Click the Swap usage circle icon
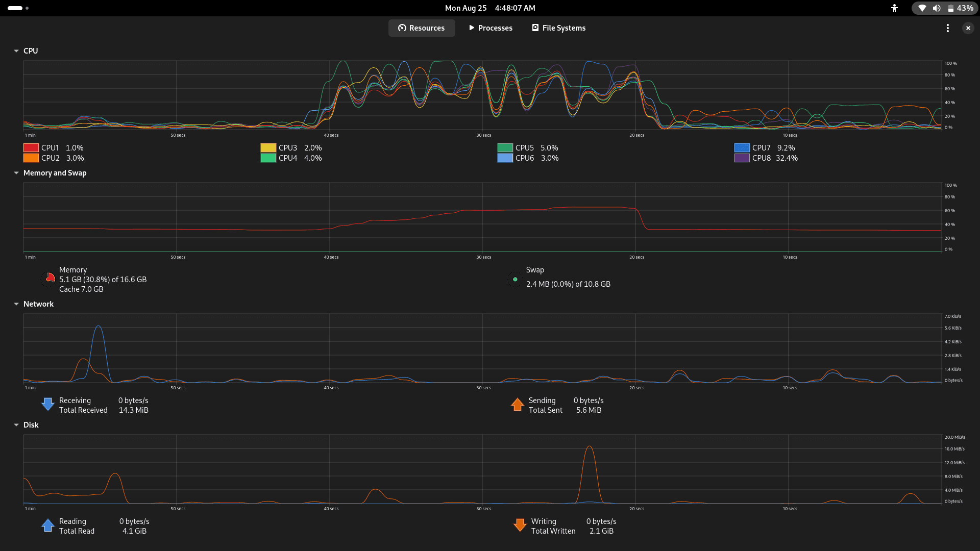Screen dimensions: 980x551 point(515,279)
